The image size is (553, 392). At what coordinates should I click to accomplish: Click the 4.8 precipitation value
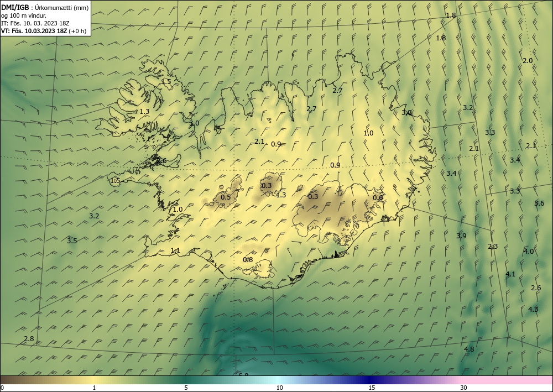(469, 349)
